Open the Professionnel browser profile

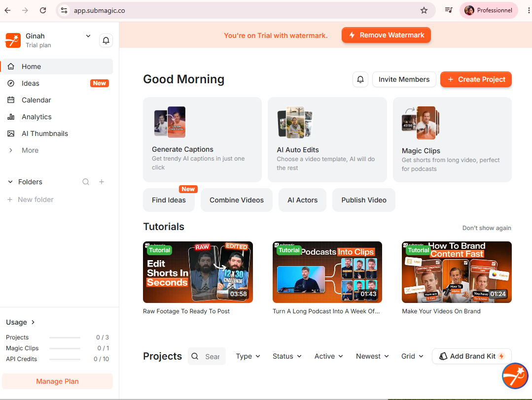coord(489,10)
